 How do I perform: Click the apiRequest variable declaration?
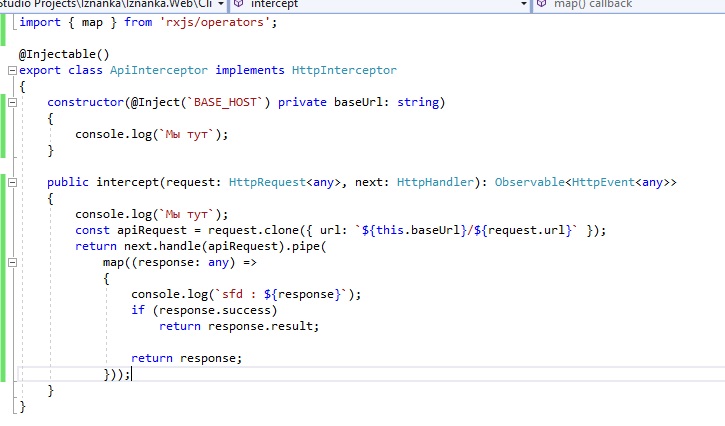tap(152, 230)
